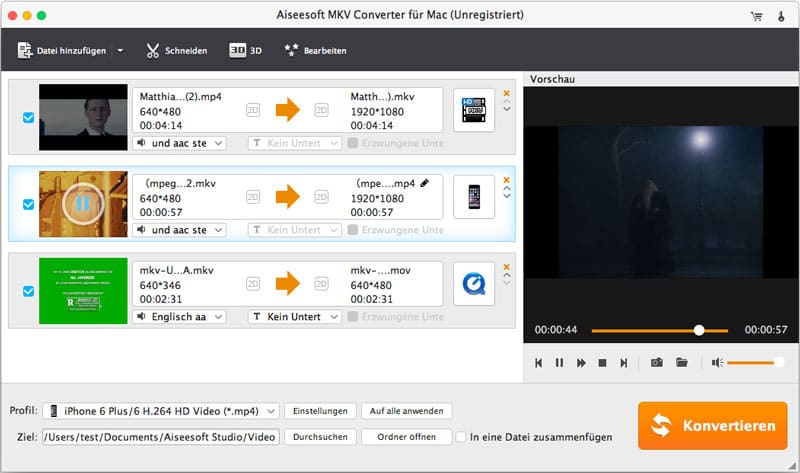Select the Matthia...(2).mp4 video thumbnail

click(x=83, y=117)
